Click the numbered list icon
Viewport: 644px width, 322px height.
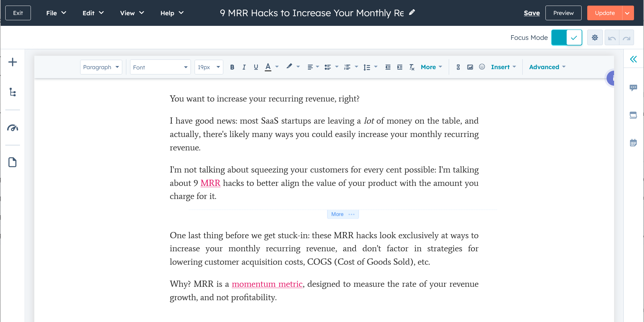tap(347, 67)
